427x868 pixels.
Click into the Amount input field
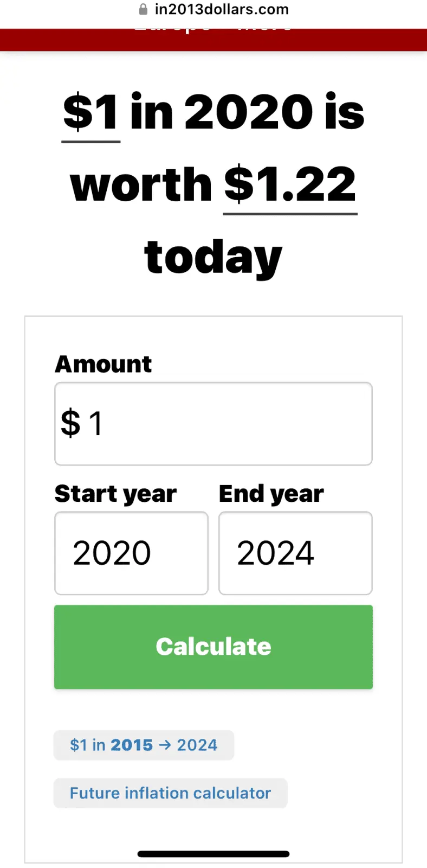click(228, 424)
